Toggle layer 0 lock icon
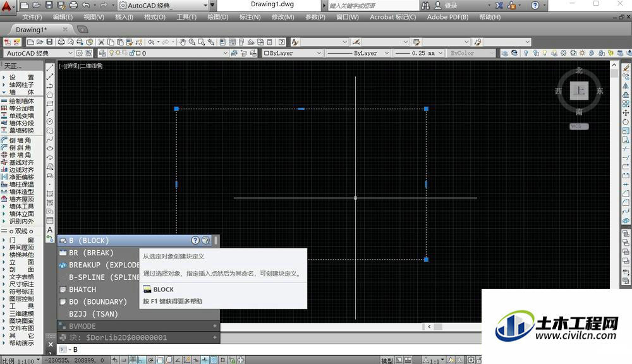Image resolution: width=632 pixels, height=364 pixels. (131, 53)
